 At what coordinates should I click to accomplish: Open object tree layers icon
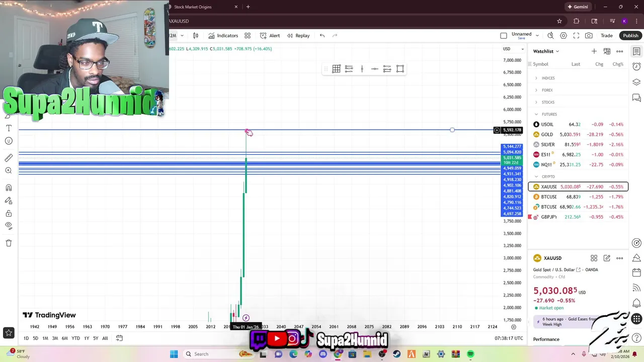pos(636,82)
